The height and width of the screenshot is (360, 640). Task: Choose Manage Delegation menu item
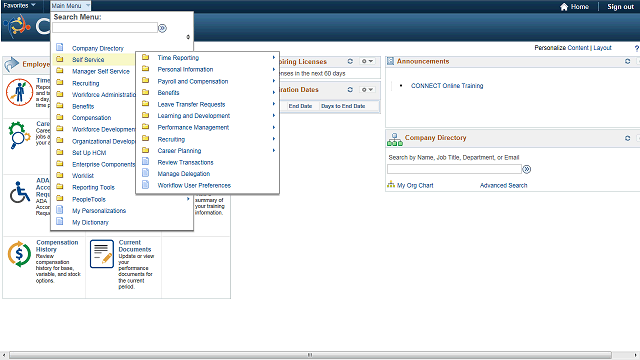pos(184,173)
